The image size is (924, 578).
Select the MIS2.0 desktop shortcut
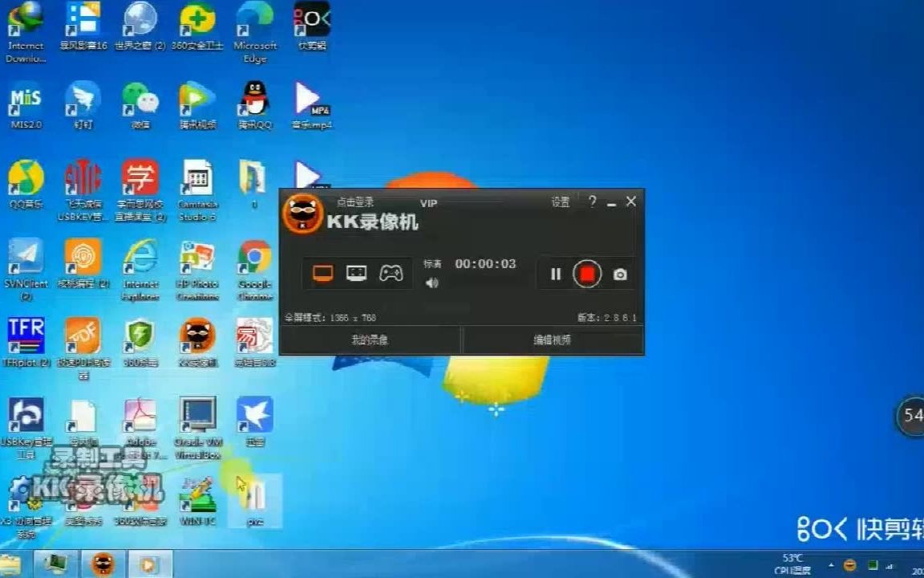click(x=26, y=106)
